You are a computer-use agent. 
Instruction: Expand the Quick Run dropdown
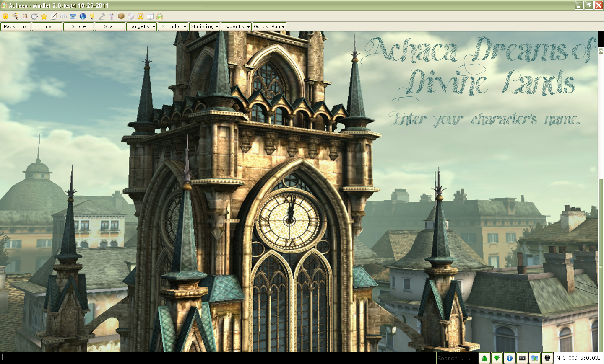[269, 26]
